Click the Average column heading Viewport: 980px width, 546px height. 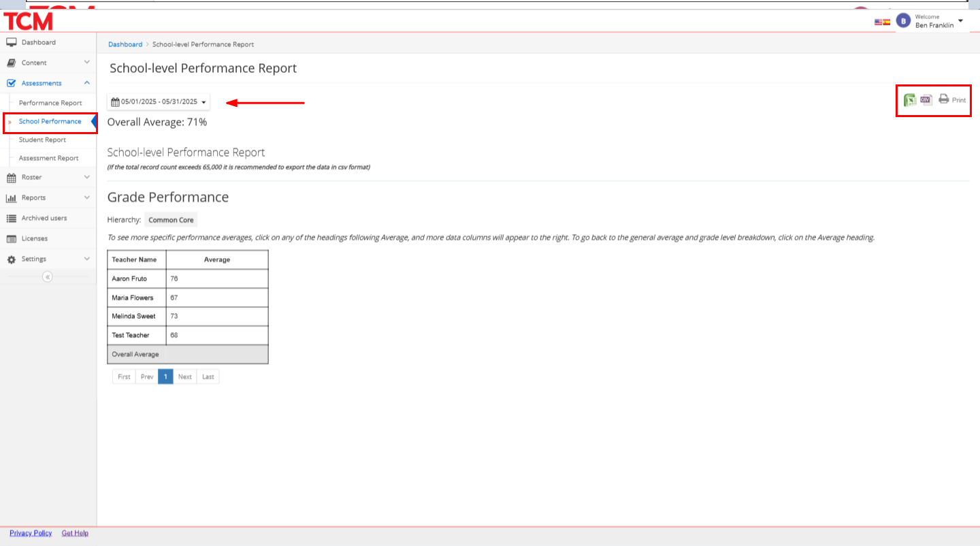(217, 259)
